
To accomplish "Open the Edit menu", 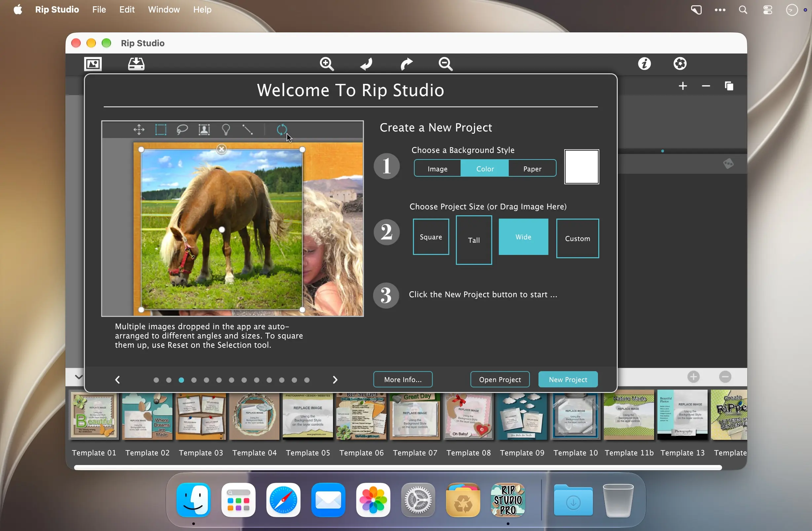I will click(x=127, y=10).
